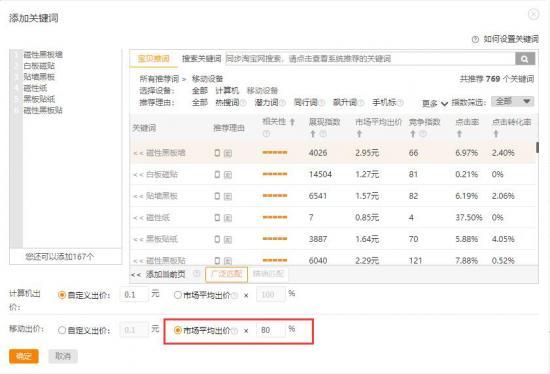Click computer icon in 磁性黑板墙 row
The width and height of the screenshot is (550, 374).
(x=228, y=153)
